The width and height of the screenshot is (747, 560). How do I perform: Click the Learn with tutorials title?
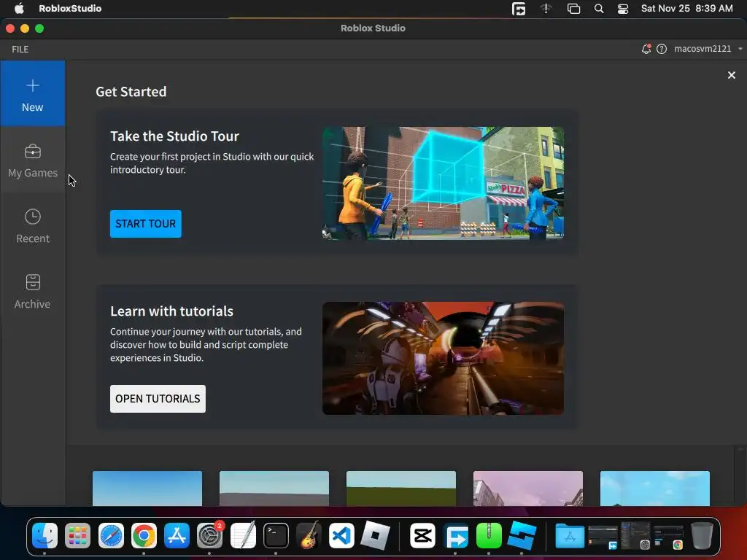171,311
